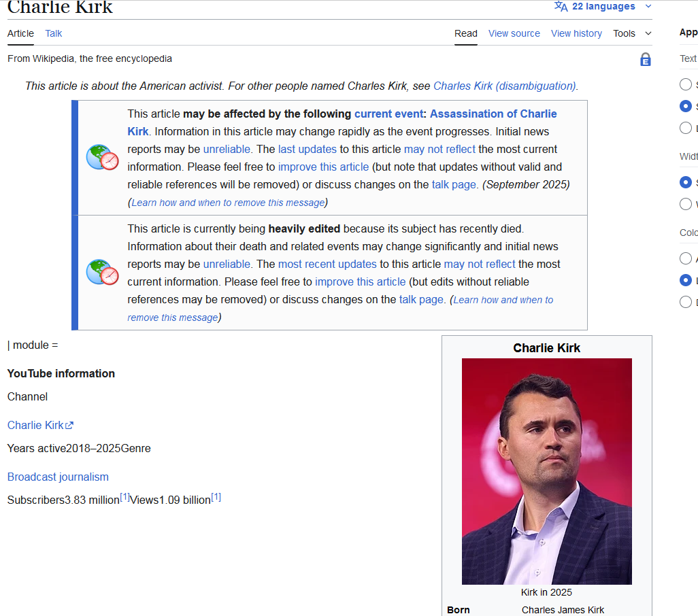This screenshot has height=616, width=698.
Task: Click the blue padlock protection icon
Action: tap(646, 59)
